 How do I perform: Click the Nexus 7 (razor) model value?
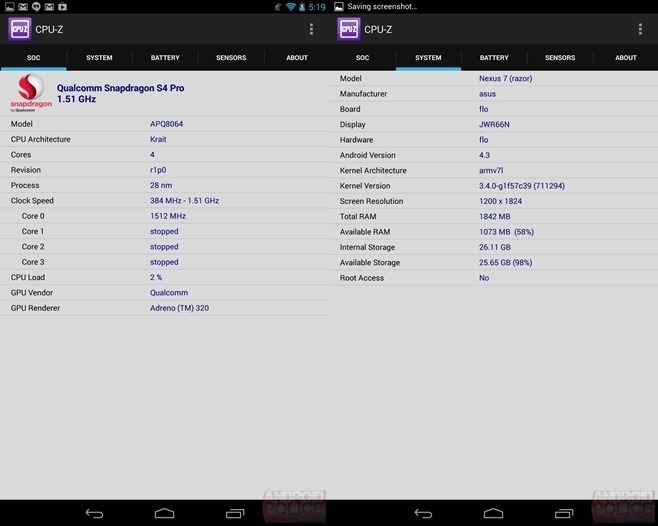pyautogui.click(x=506, y=79)
